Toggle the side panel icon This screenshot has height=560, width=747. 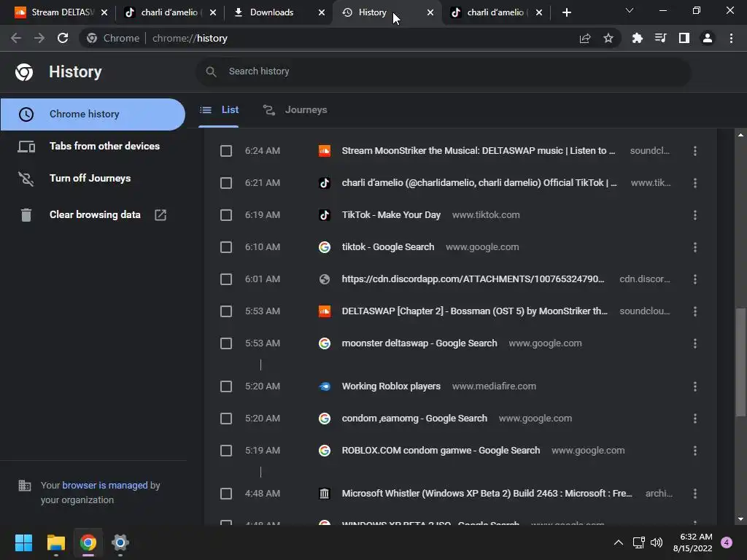point(684,38)
